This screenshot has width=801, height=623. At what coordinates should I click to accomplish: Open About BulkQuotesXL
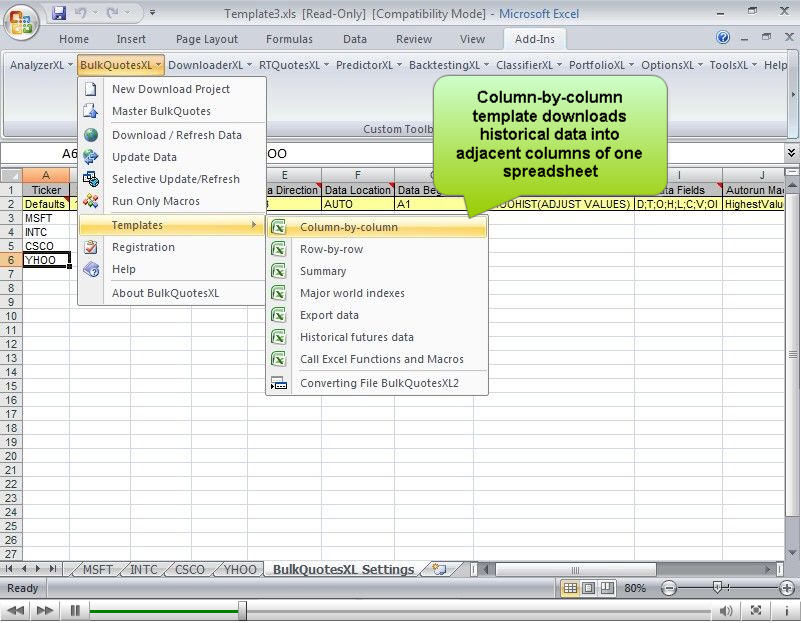[173, 293]
